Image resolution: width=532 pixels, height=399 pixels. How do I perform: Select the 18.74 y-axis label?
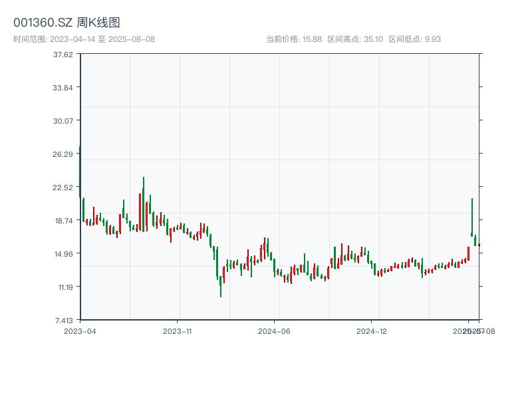point(63,221)
